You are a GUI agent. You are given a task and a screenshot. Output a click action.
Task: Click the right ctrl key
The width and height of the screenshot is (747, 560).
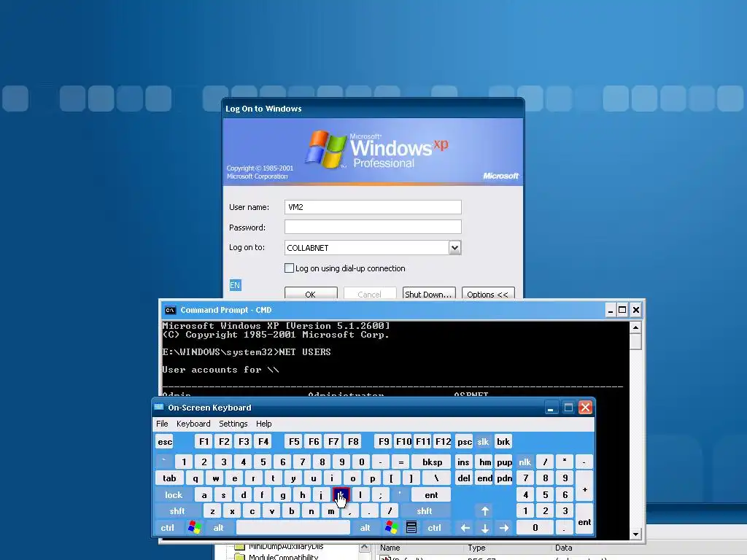coord(434,528)
